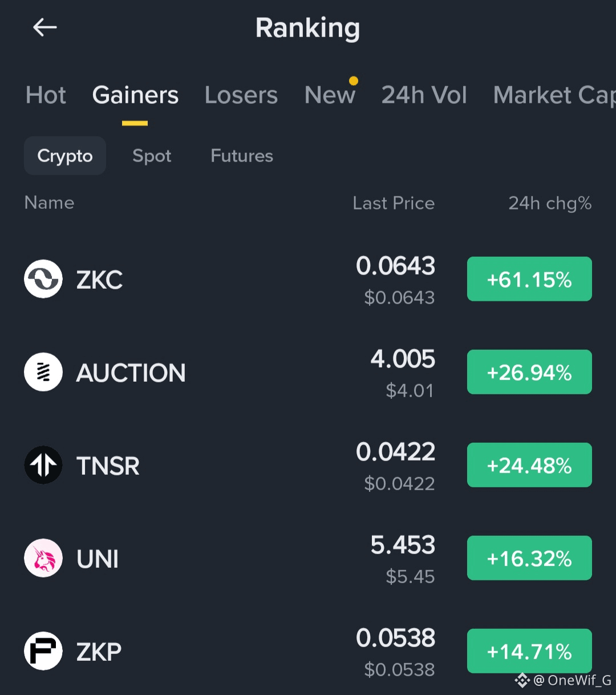
Task: Sort by Last Price column header
Action: [x=394, y=203]
